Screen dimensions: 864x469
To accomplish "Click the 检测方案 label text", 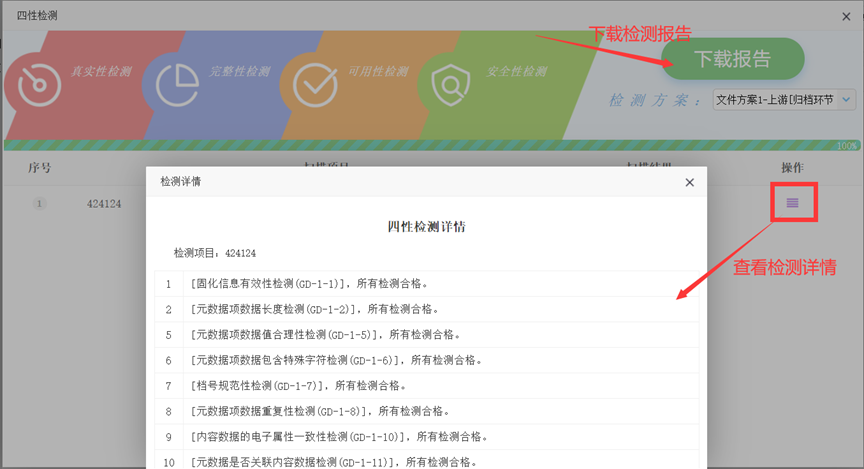I will pos(655,100).
